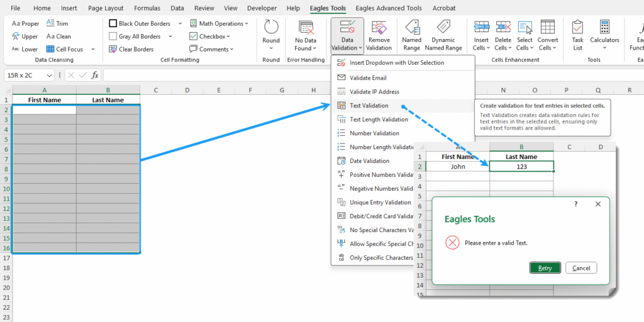Click the Cancel button in dialog
644x322 pixels.
click(x=581, y=268)
